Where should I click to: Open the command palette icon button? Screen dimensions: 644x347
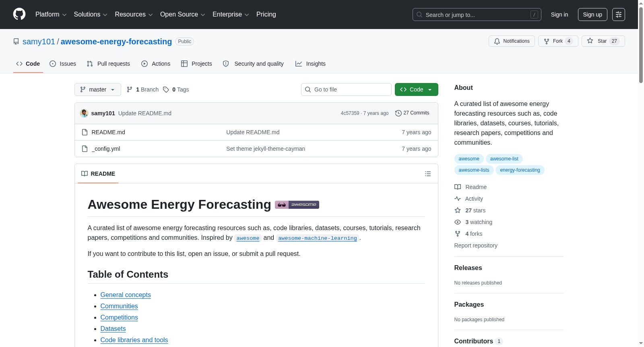(x=619, y=15)
